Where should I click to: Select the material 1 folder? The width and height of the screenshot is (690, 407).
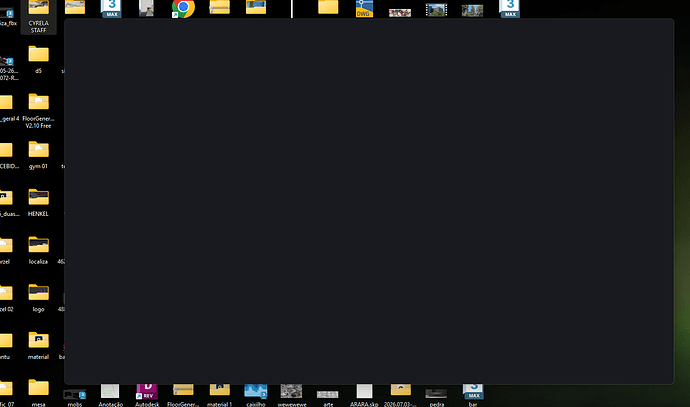pos(219,390)
